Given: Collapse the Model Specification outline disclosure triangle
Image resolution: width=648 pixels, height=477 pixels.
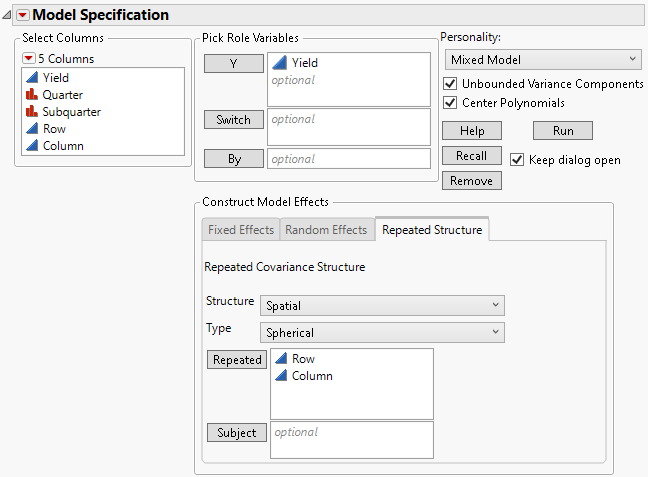Looking at the screenshot, I should 8,15.
